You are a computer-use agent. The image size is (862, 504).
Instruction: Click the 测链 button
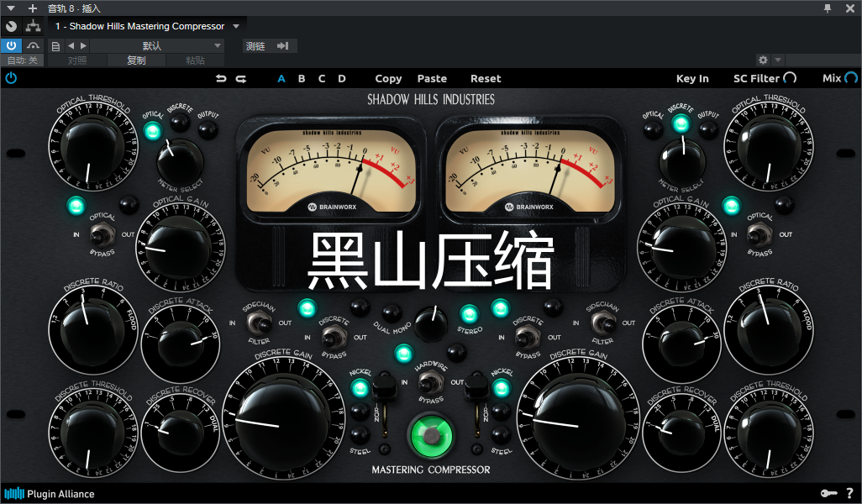(x=255, y=45)
